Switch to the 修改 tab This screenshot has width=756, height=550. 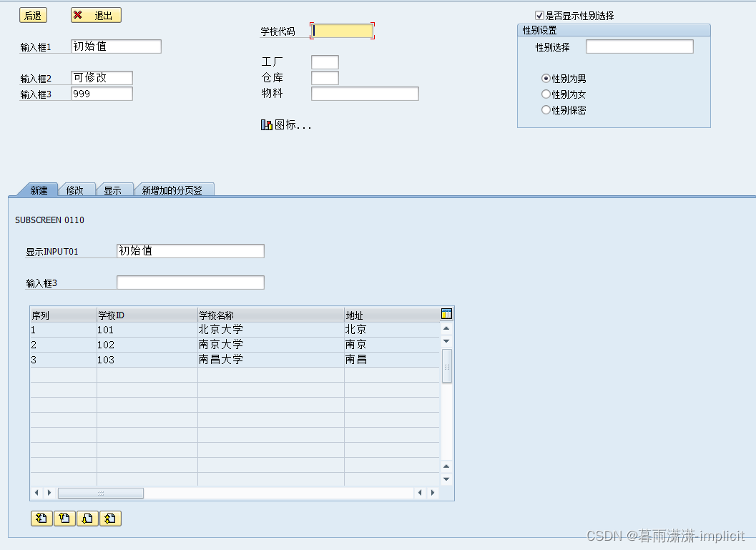(76, 190)
